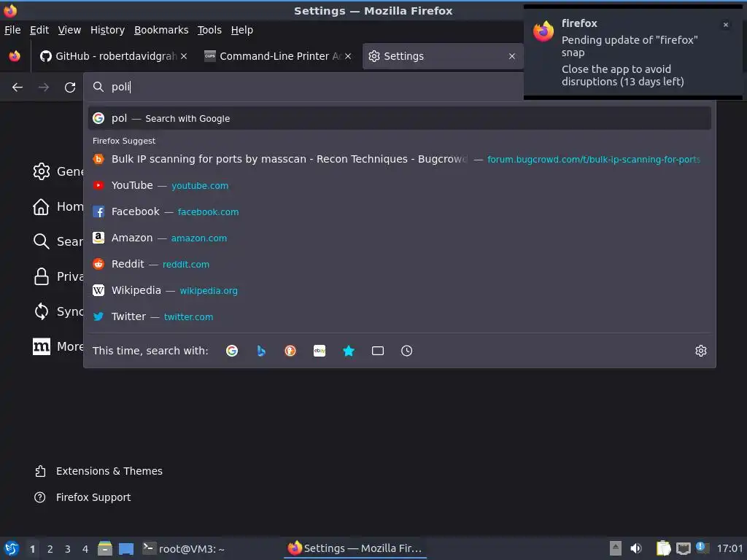Choose the Reddit suggestion

click(x=400, y=264)
